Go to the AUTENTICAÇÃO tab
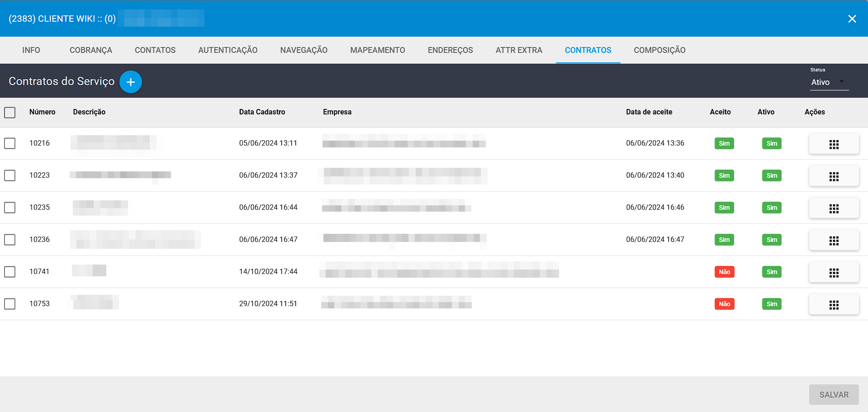The image size is (868, 412). [228, 50]
